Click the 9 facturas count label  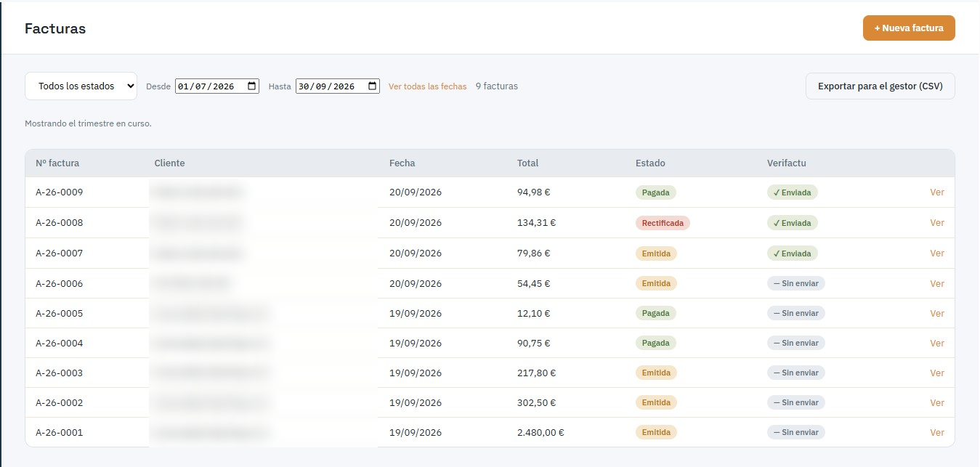click(497, 86)
